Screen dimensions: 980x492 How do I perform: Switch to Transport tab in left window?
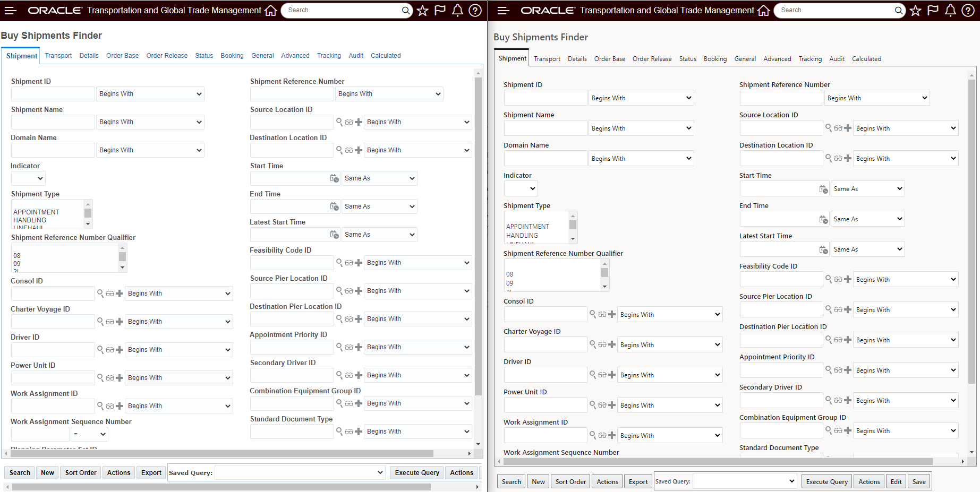click(58, 56)
